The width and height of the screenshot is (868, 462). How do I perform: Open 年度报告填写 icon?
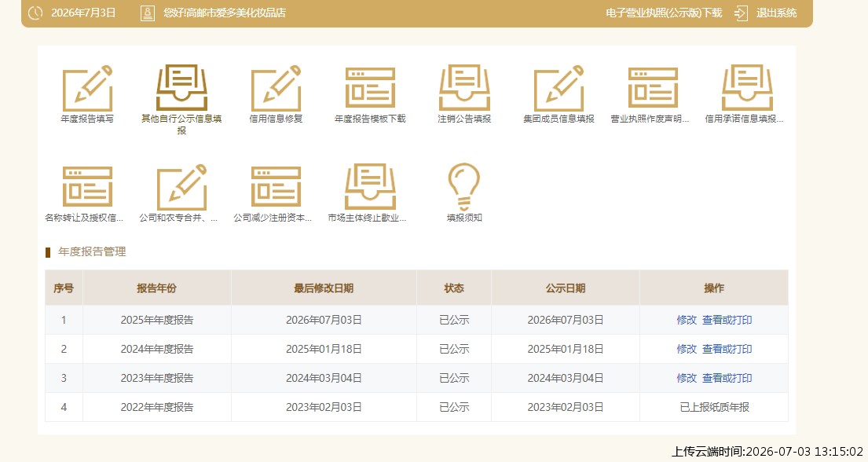coord(87,88)
